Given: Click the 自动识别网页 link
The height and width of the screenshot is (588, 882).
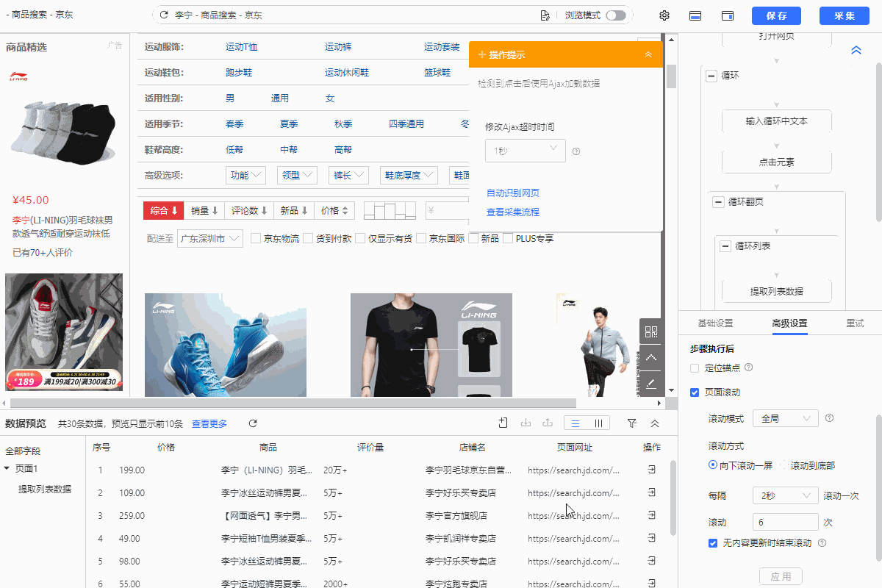Looking at the screenshot, I should pyautogui.click(x=513, y=193).
